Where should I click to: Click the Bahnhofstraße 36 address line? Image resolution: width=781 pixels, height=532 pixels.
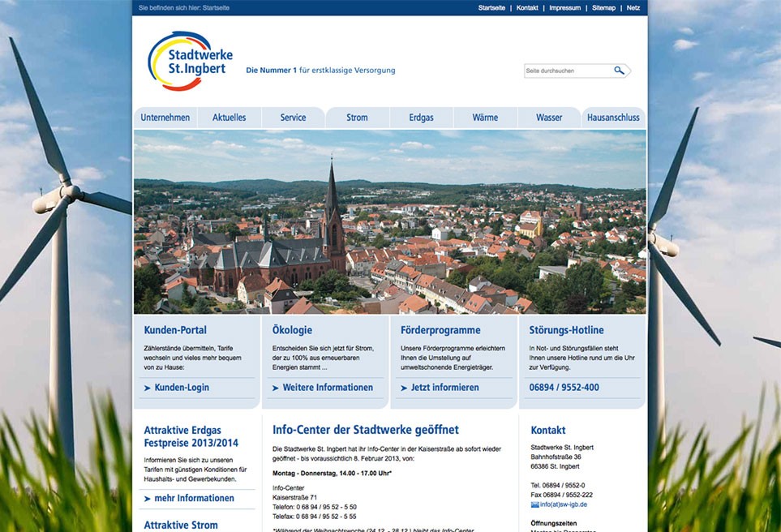[556, 457]
